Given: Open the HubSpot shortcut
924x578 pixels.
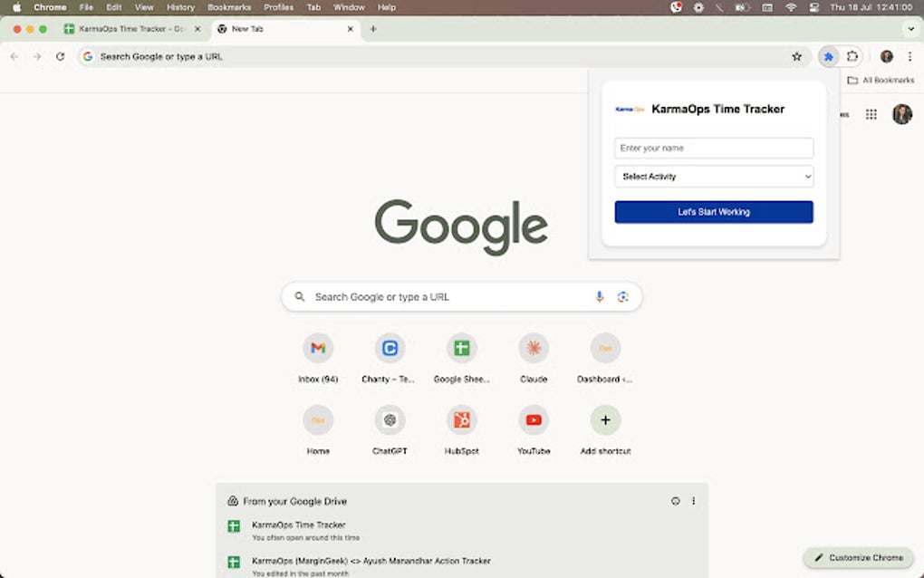Looking at the screenshot, I should pyautogui.click(x=461, y=420).
